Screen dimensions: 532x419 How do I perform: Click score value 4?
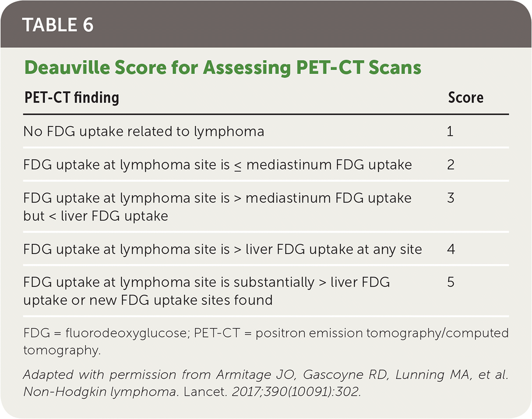coord(451,249)
